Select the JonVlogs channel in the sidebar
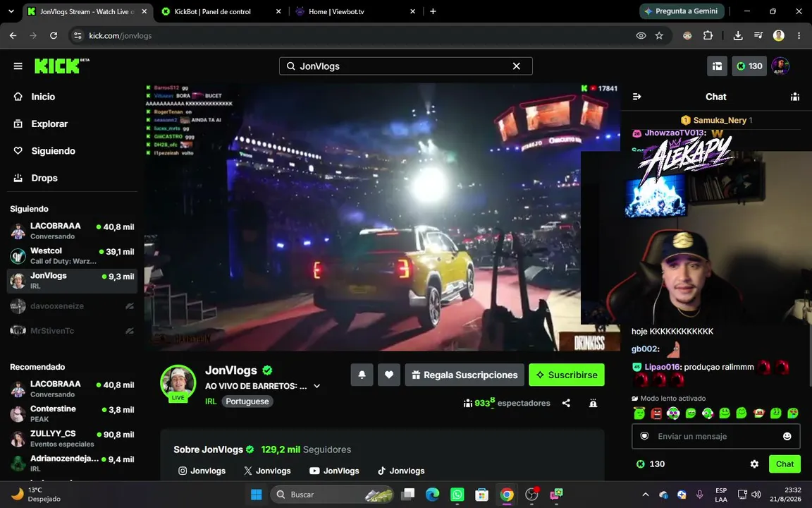 coord(72,280)
